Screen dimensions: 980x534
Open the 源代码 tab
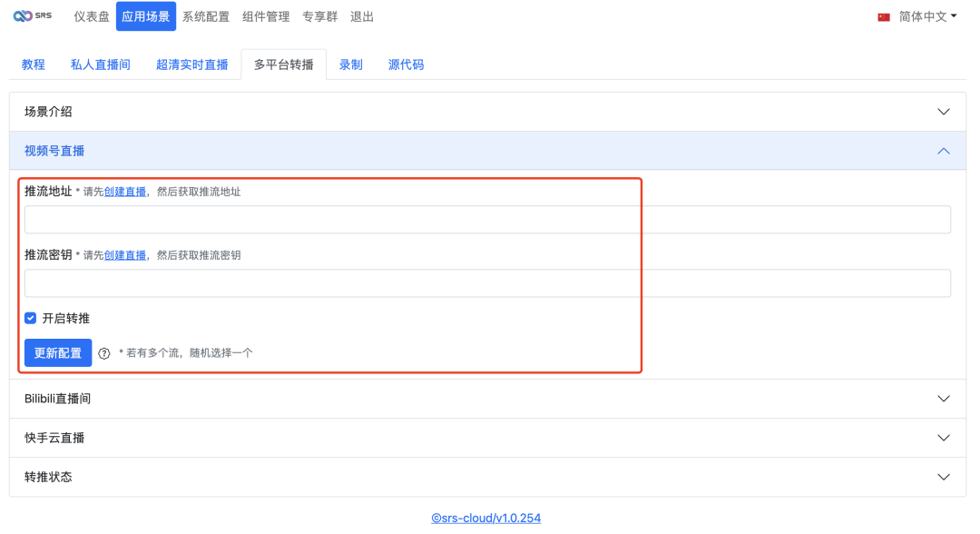pyautogui.click(x=406, y=64)
